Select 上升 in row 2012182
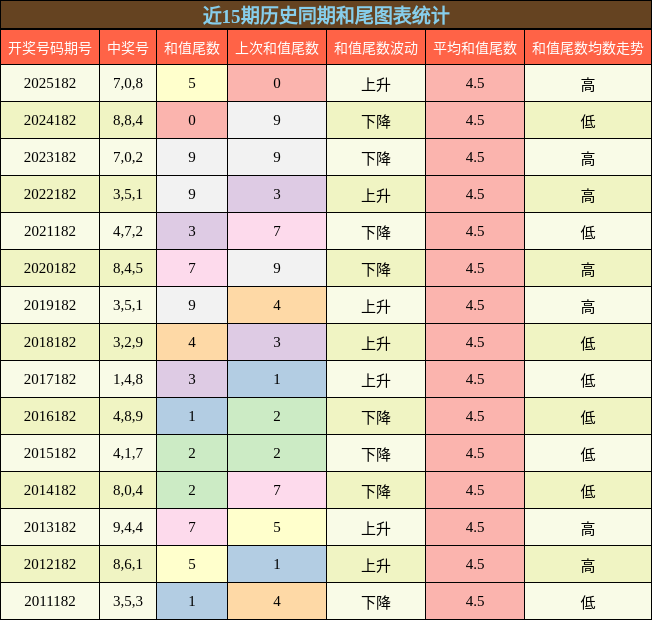 pyautogui.click(x=376, y=566)
